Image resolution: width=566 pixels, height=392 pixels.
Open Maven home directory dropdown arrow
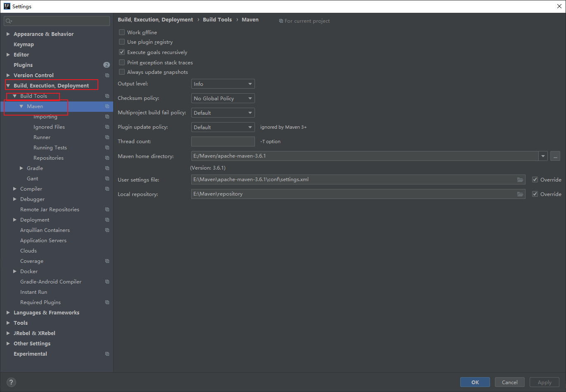point(543,156)
